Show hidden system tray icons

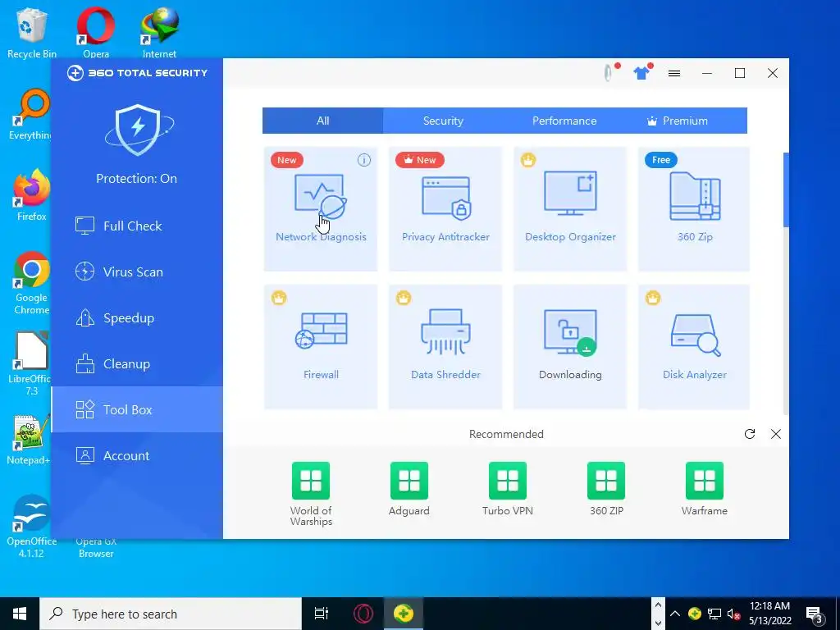coord(675,614)
